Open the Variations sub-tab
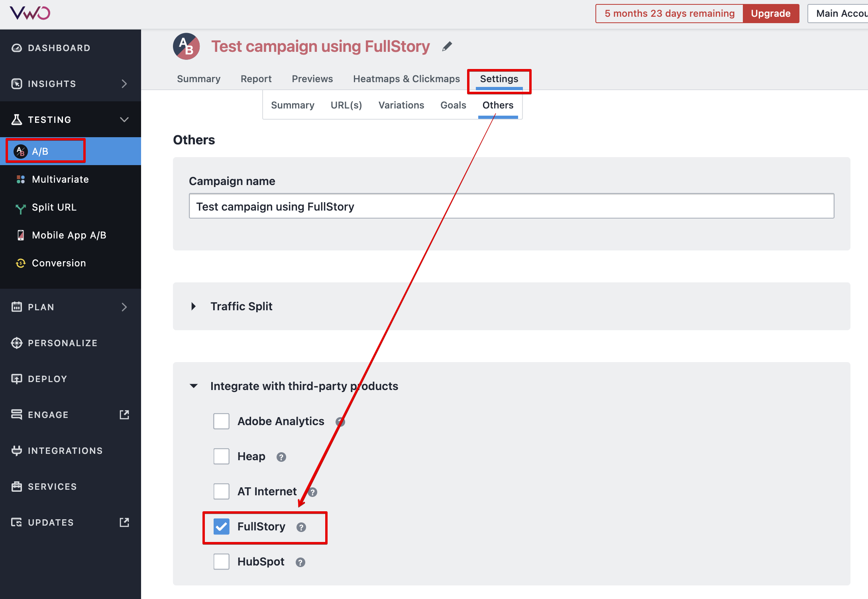The height and width of the screenshot is (599, 868). coord(401,105)
